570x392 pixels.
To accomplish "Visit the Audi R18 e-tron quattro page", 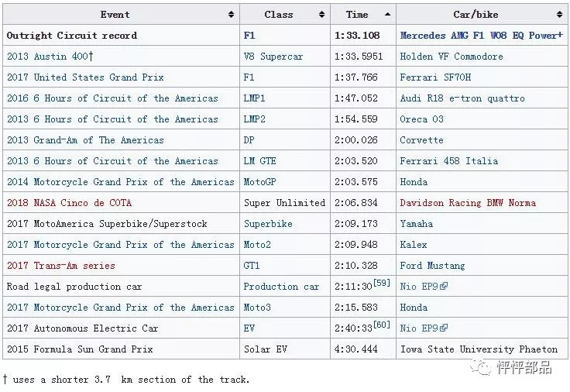I will pyautogui.click(x=462, y=98).
